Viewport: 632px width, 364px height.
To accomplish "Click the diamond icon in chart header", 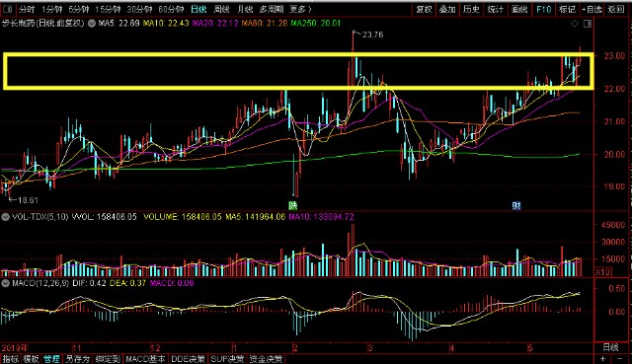I will (x=575, y=24).
